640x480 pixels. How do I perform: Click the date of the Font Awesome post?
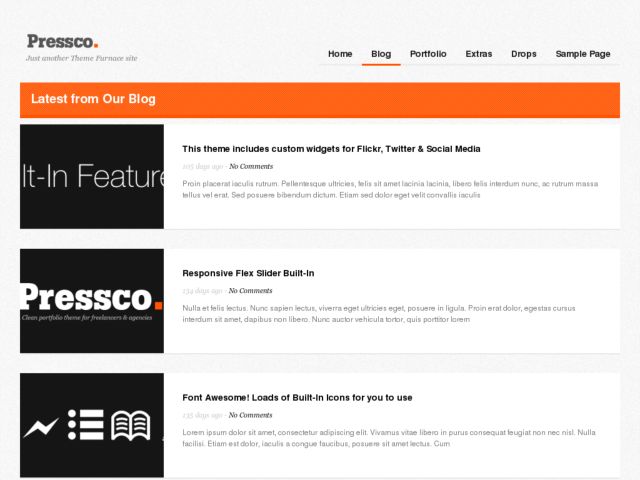(202, 415)
